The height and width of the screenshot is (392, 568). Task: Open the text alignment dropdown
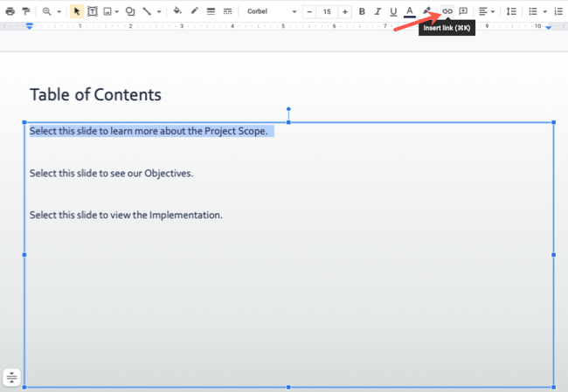[487, 11]
